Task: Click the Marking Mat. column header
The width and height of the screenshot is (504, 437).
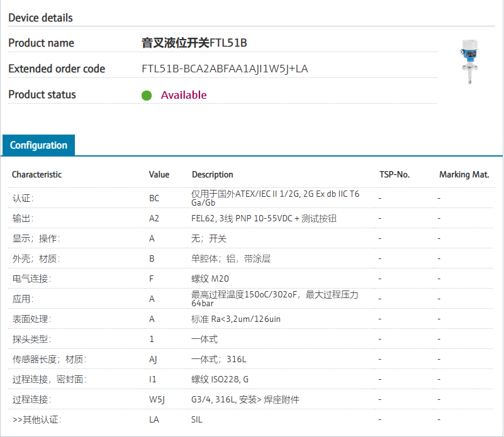Action: tap(464, 175)
